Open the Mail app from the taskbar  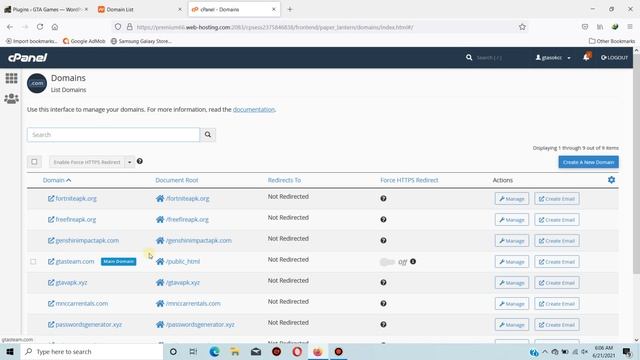pos(256,351)
